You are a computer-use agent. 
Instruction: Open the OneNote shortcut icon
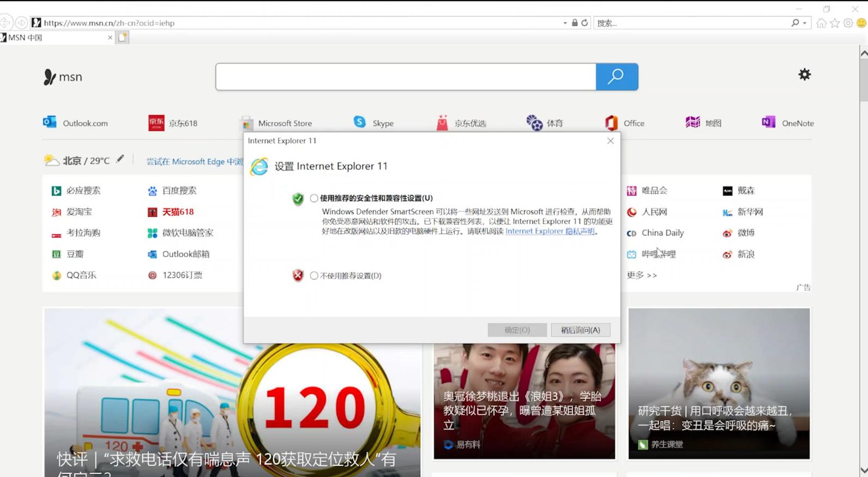pos(768,123)
